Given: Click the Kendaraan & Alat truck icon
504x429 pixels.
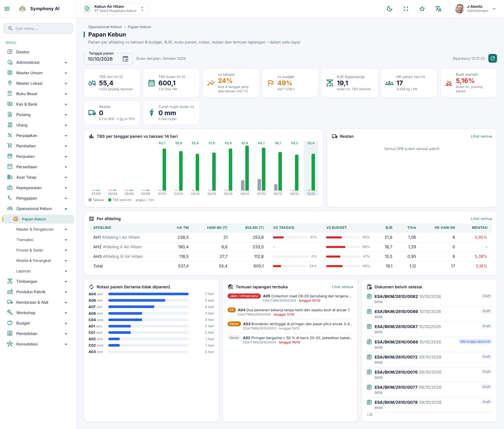Looking at the screenshot, I should [x=10, y=302].
